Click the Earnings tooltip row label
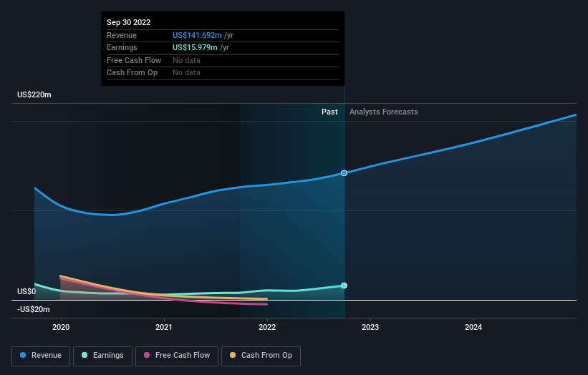Viewport: 588px width, 375px height. coord(122,47)
